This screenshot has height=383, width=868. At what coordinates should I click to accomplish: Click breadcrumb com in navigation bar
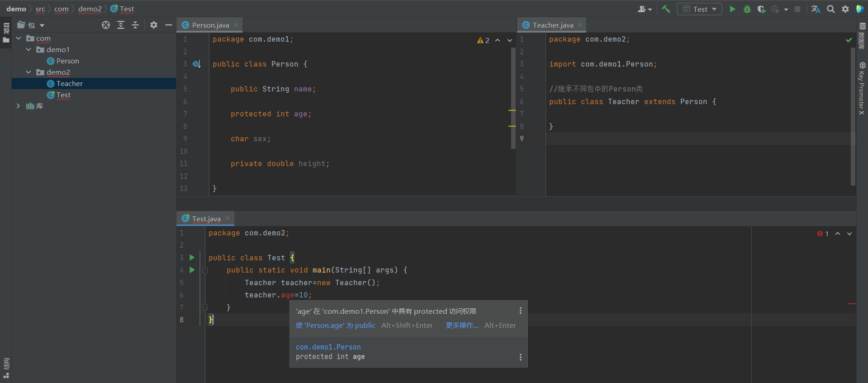(62, 9)
